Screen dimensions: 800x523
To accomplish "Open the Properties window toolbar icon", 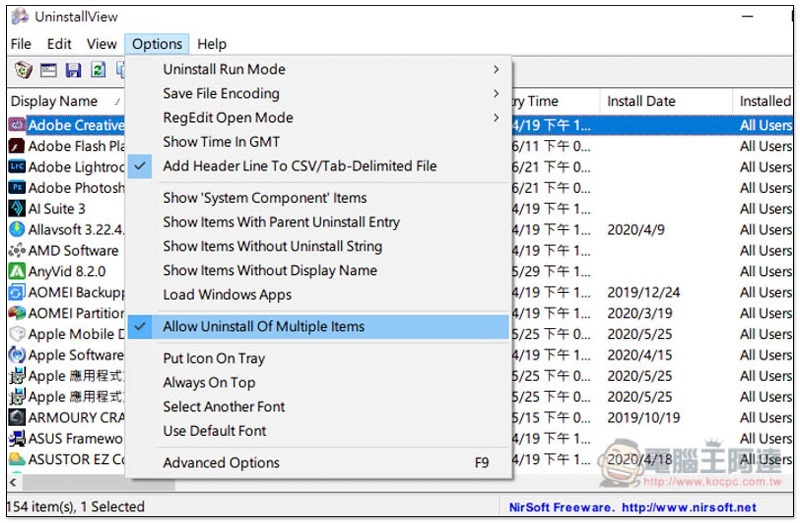I will [48, 70].
